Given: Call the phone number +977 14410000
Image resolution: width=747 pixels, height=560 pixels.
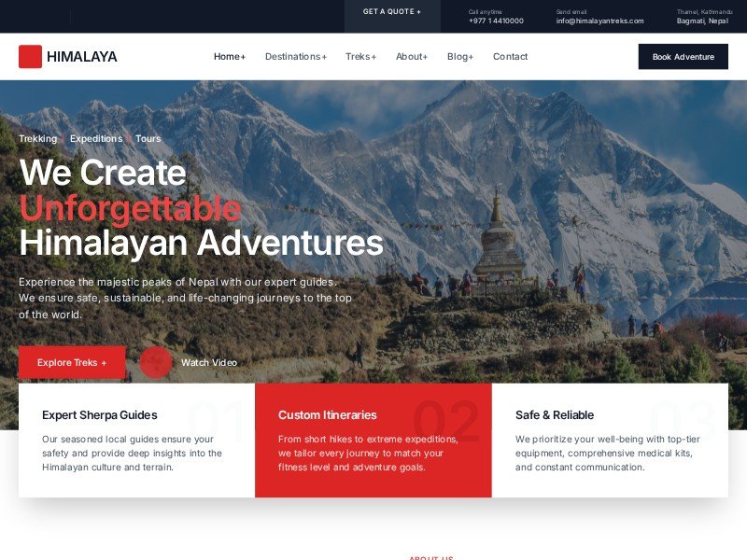Looking at the screenshot, I should tap(496, 21).
